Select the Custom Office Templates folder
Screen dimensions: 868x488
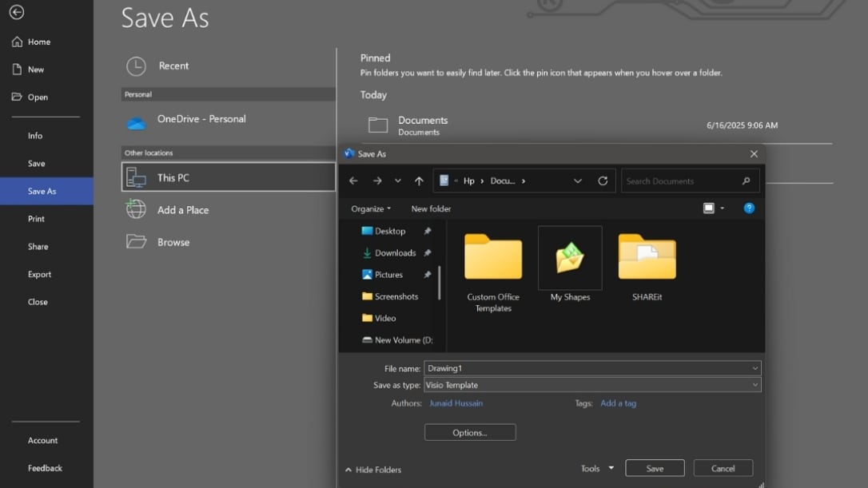click(x=493, y=273)
